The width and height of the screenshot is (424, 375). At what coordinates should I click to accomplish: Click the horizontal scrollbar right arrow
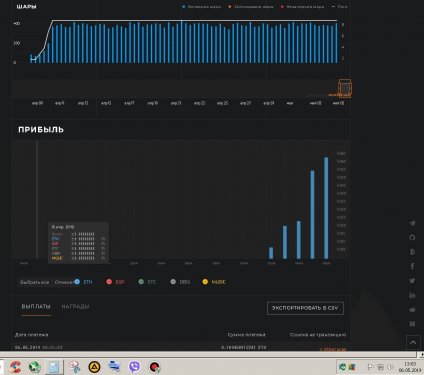click(421, 354)
